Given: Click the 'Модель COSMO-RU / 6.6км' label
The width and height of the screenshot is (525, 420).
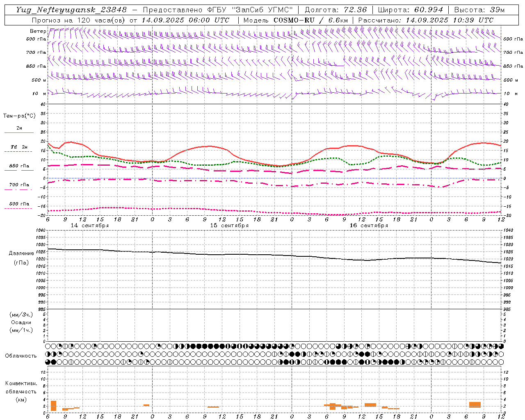Looking at the screenshot, I should coord(296,20).
